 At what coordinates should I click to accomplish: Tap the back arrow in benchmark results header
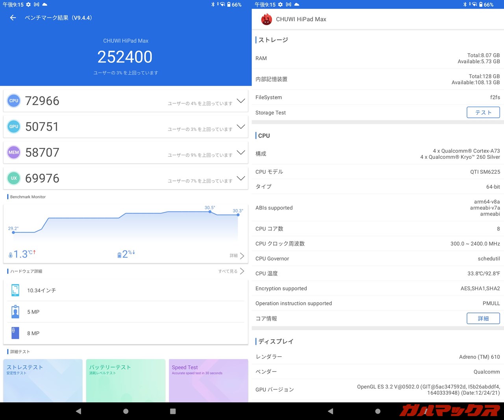tap(13, 18)
